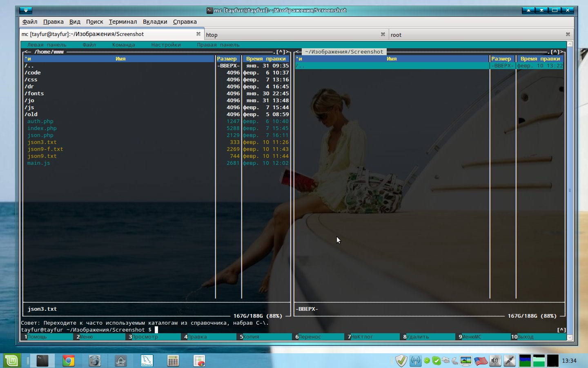Open the mc 'Команда' menu

[123, 45]
